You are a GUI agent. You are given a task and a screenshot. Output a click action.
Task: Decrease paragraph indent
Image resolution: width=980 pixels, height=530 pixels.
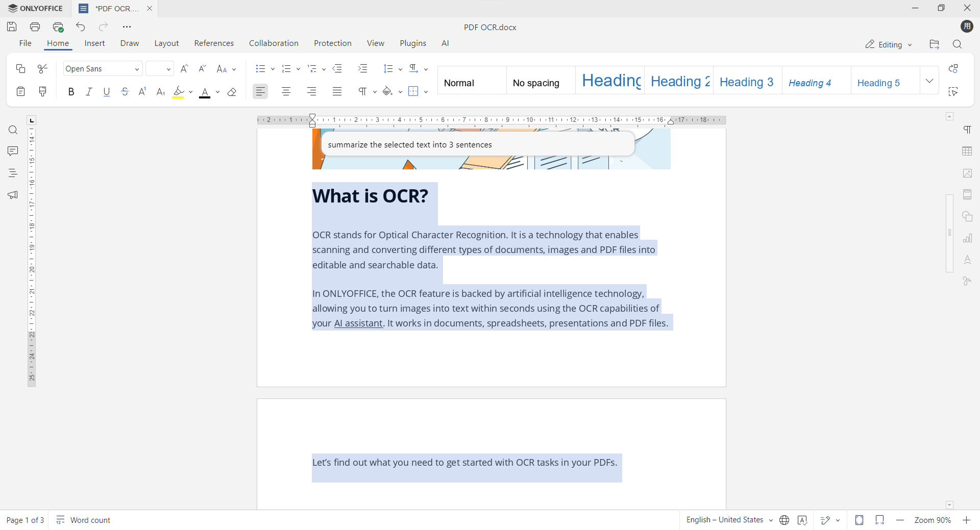(x=337, y=68)
